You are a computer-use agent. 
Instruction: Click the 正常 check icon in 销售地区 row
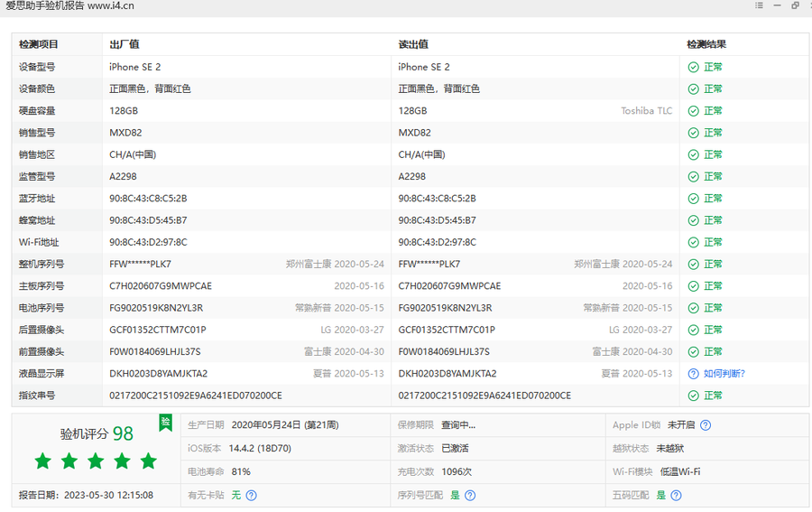pos(694,155)
